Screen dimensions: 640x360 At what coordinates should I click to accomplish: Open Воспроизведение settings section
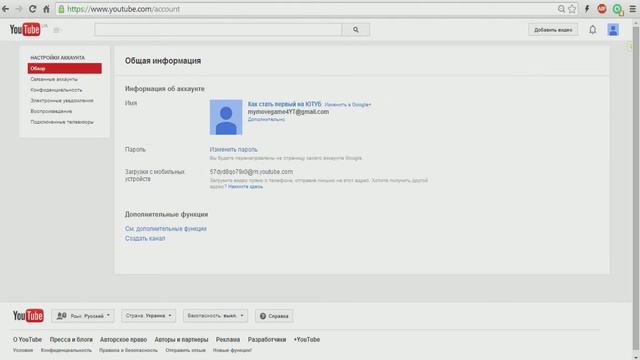coord(51,111)
